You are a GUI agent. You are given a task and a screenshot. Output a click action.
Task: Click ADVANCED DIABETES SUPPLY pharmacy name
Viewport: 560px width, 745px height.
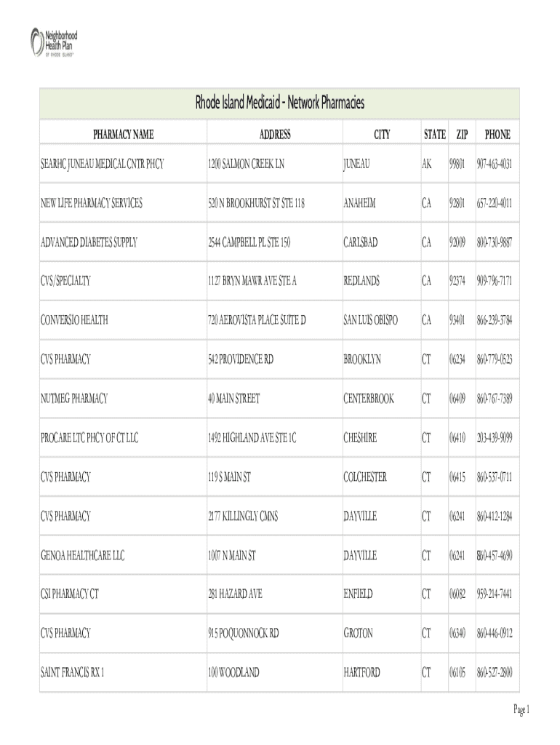[x=89, y=242]
